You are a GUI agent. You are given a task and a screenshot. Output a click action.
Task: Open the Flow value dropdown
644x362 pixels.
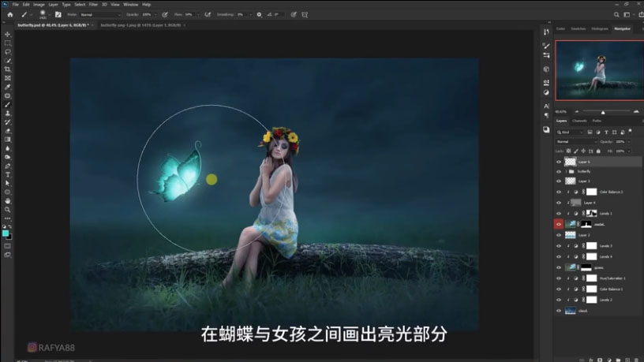point(198,15)
